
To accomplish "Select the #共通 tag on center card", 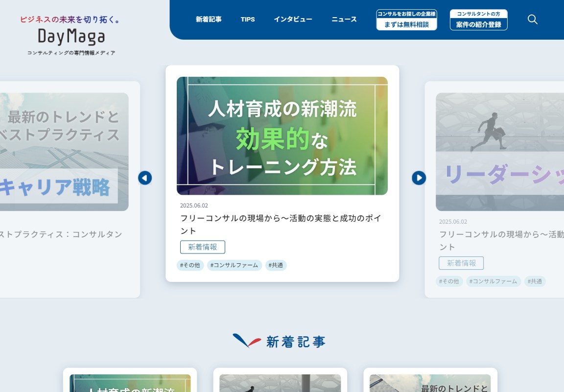I will point(276,265).
